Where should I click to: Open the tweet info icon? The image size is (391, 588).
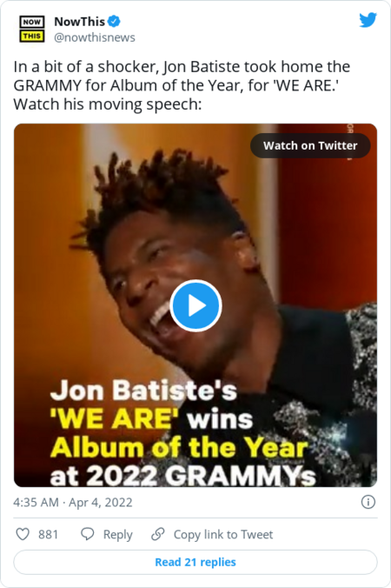[368, 502]
